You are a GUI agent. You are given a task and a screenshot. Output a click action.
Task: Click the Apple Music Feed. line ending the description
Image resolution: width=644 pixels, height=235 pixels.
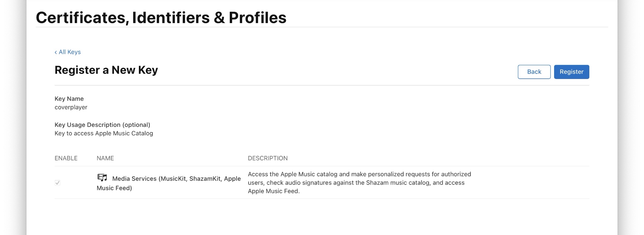tap(274, 191)
